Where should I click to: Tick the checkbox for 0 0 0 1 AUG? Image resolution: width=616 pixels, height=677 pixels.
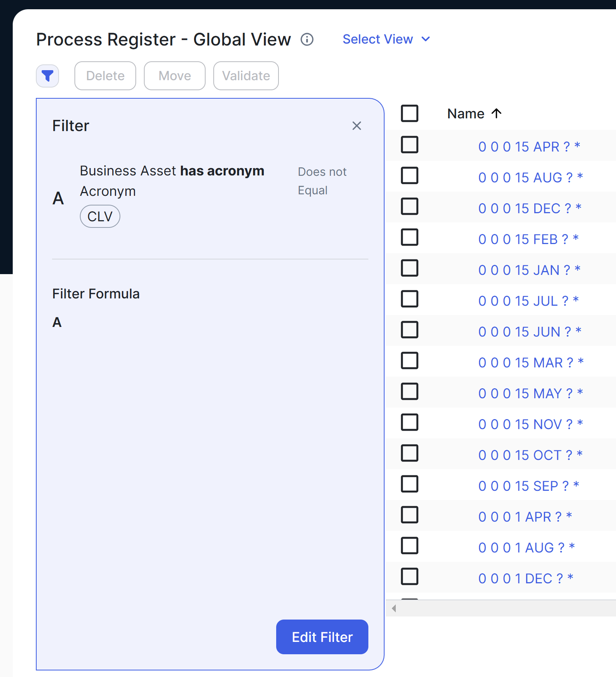[410, 546]
